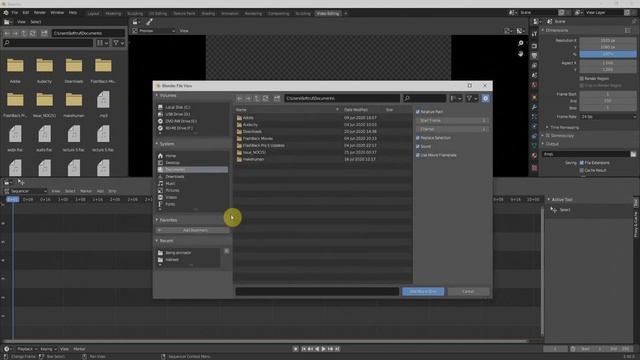The height and width of the screenshot is (360, 640).
Task: Open the Frame Rate dropdown
Action: click(607, 117)
